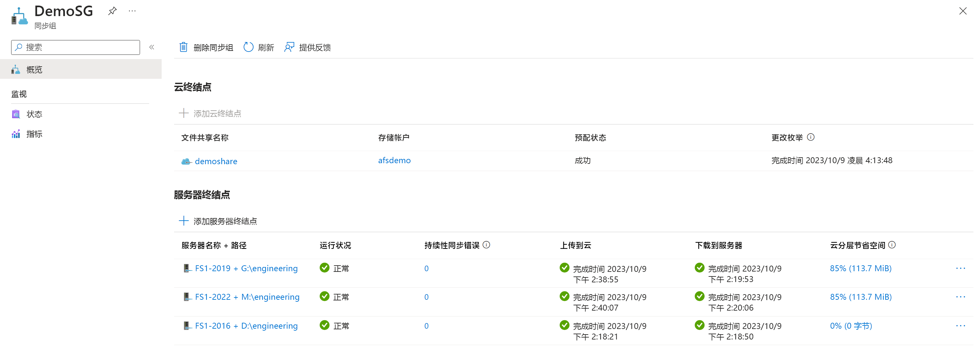Open the demoshare file share link
This screenshot has height=350, width=980.
click(216, 161)
